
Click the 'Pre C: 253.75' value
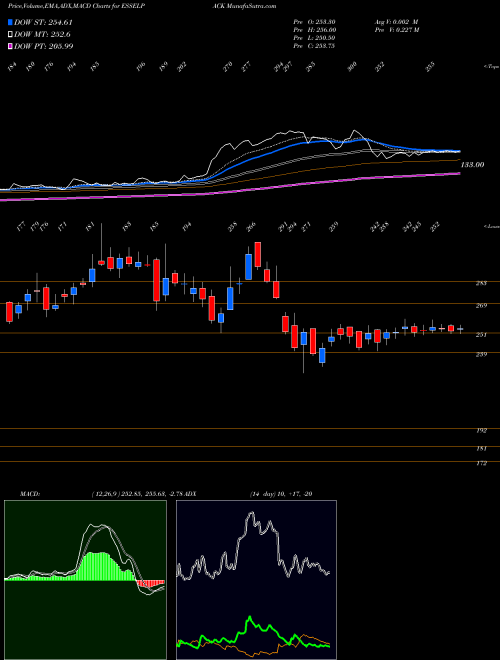tap(314, 46)
